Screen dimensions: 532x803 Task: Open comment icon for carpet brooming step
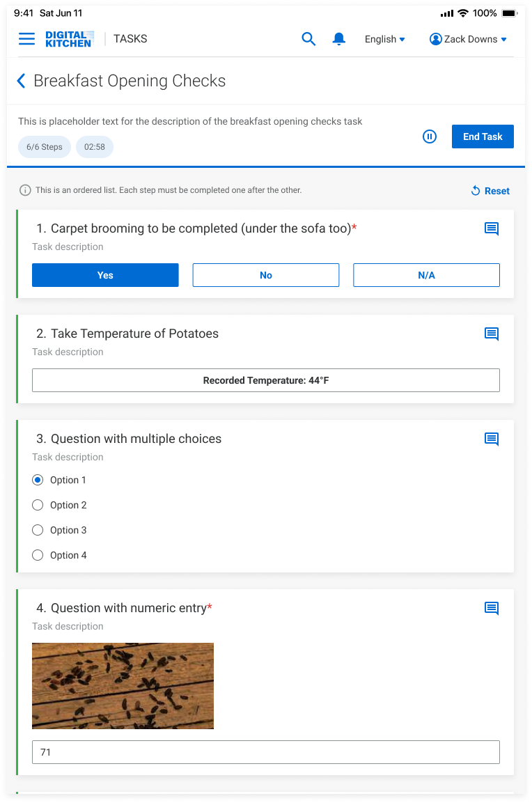pyautogui.click(x=492, y=228)
